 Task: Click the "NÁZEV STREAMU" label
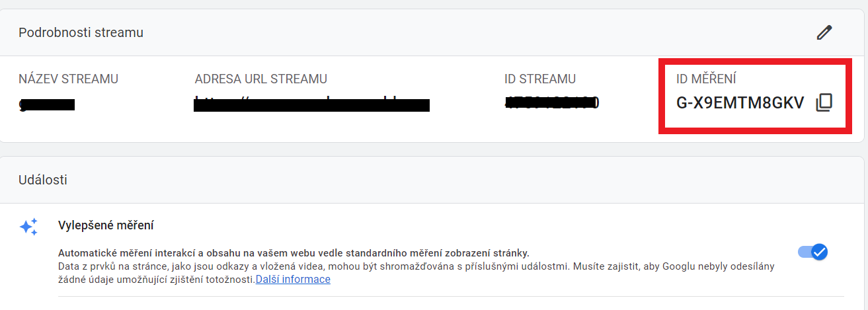click(x=68, y=79)
